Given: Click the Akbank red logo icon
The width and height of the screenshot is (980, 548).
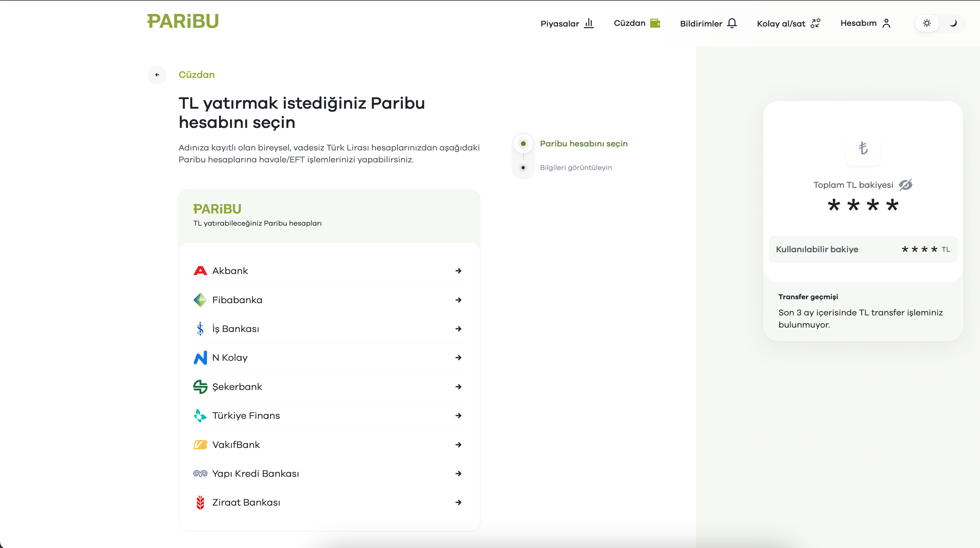Looking at the screenshot, I should click(x=200, y=271).
